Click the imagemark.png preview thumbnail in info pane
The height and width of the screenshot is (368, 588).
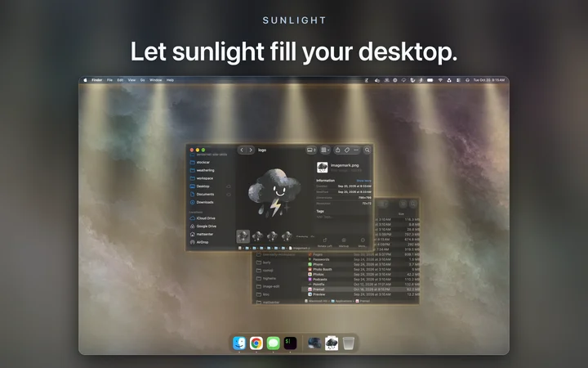322,167
